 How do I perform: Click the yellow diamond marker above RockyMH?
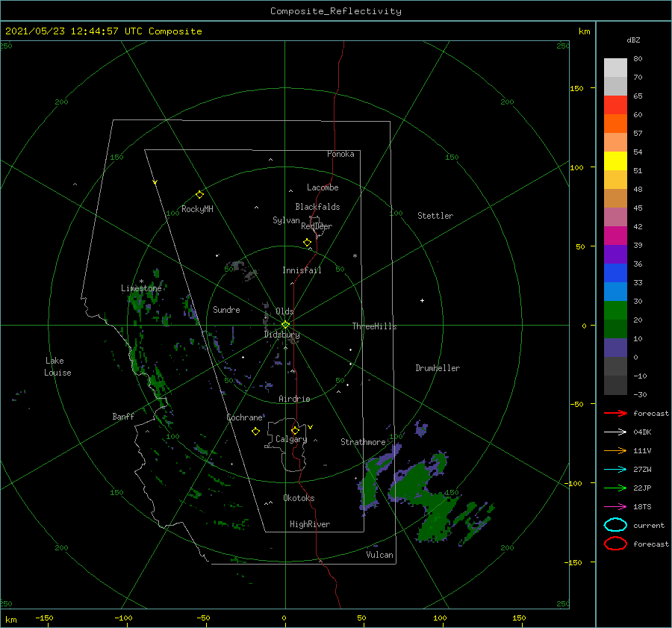(x=199, y=195)
